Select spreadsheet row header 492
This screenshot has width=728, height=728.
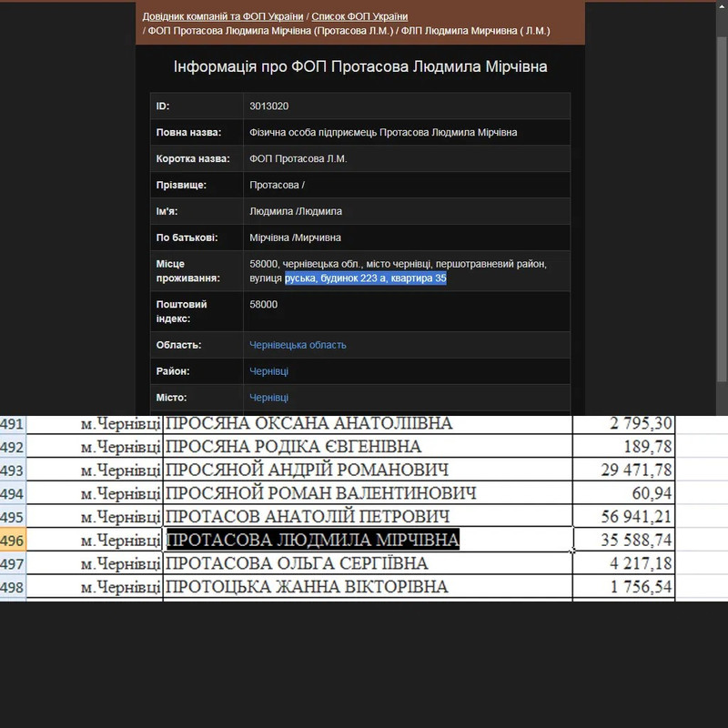(13, 447)
